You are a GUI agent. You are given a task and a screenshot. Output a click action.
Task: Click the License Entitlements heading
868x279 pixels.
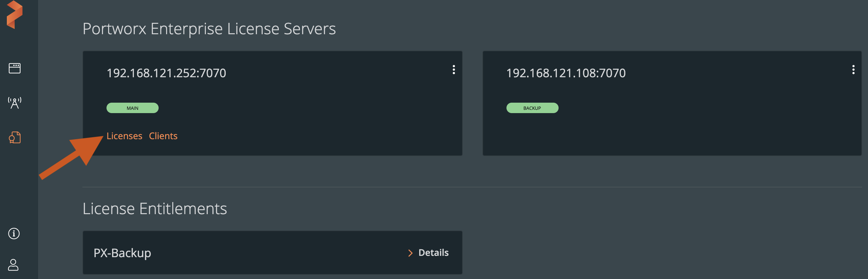tap(155, 209)
